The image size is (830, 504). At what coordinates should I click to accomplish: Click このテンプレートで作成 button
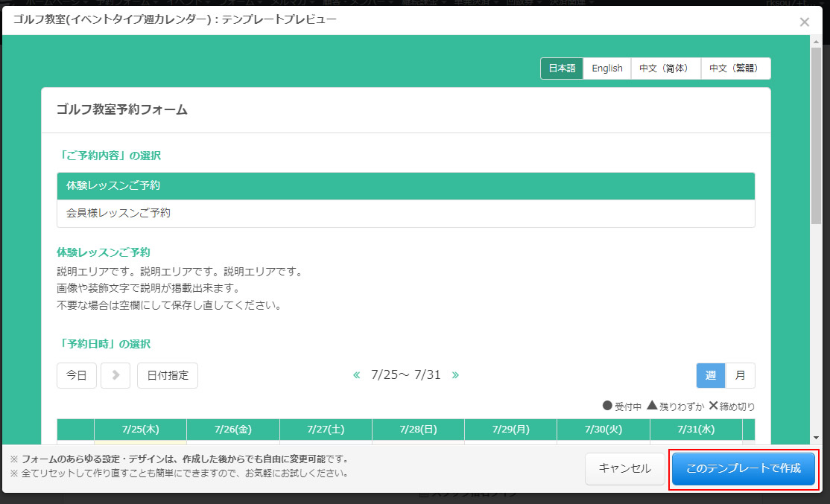tap(743, 469)
